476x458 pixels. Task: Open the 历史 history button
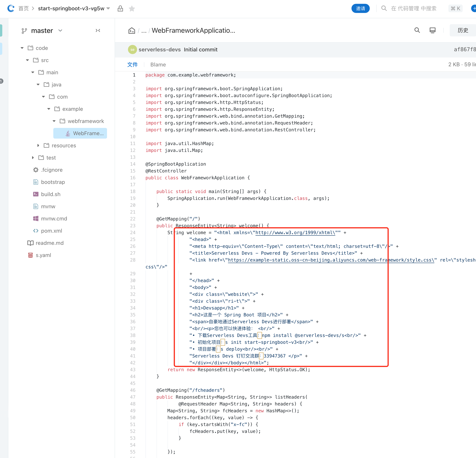[463, 30]
